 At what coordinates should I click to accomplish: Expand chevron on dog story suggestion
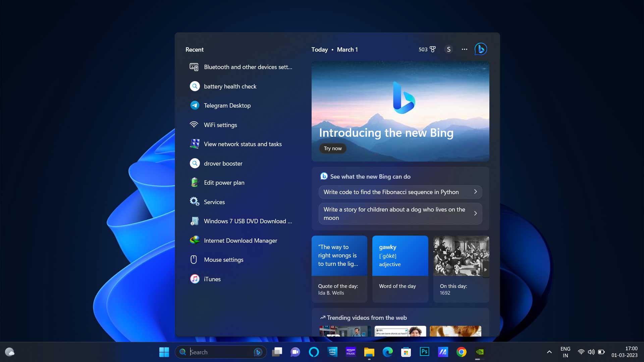click(475, 213)
